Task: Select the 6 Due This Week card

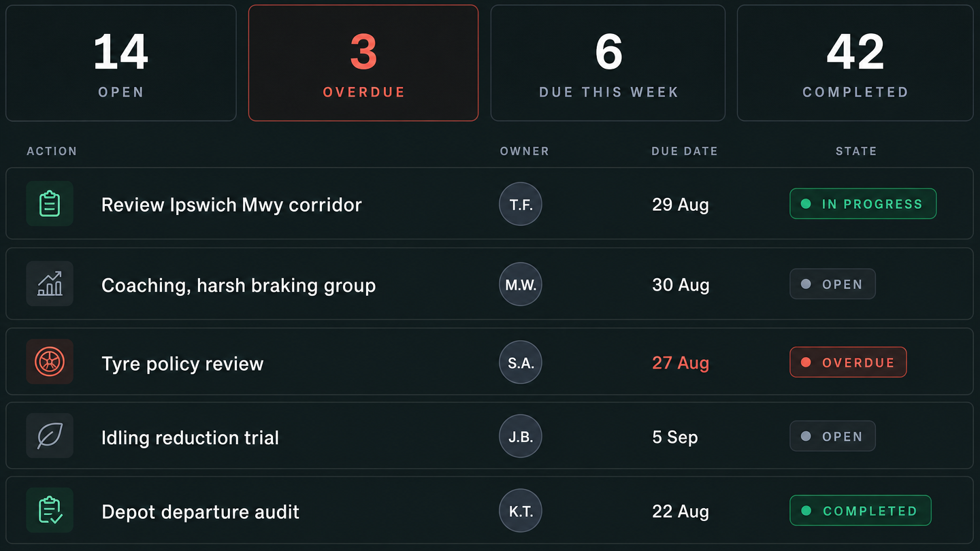Action: [608, 63]
